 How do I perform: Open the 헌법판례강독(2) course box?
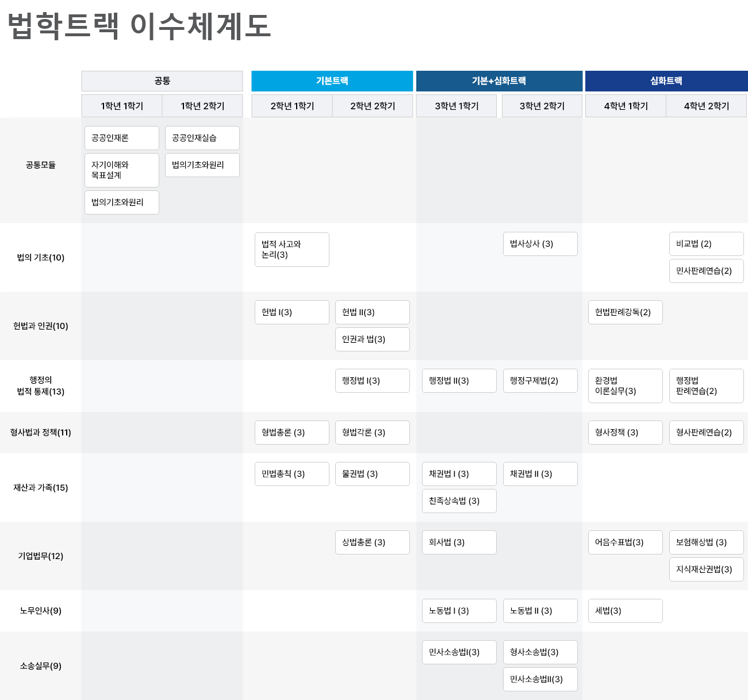(625, 312)
